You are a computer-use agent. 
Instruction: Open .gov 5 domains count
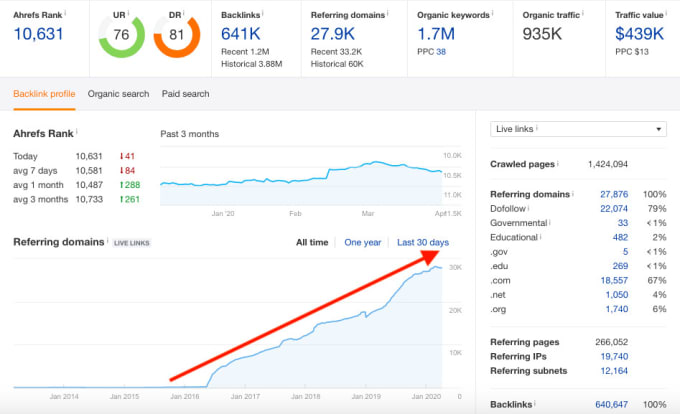tap(625, 251)
